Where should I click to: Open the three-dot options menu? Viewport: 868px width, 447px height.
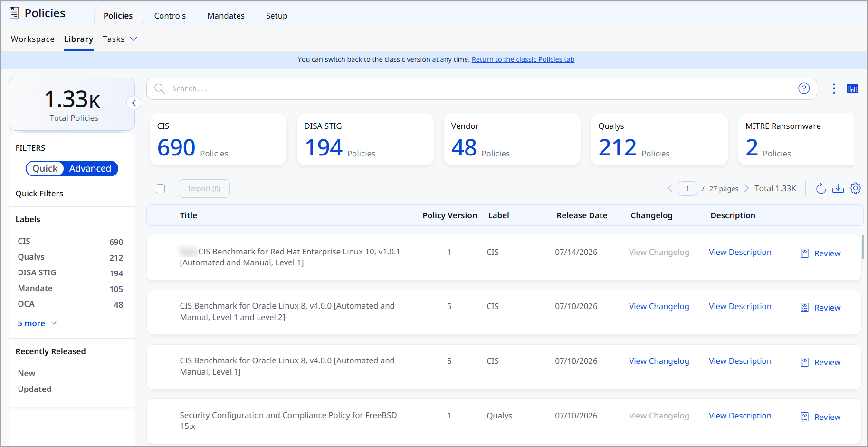click(x=834, y=88)
